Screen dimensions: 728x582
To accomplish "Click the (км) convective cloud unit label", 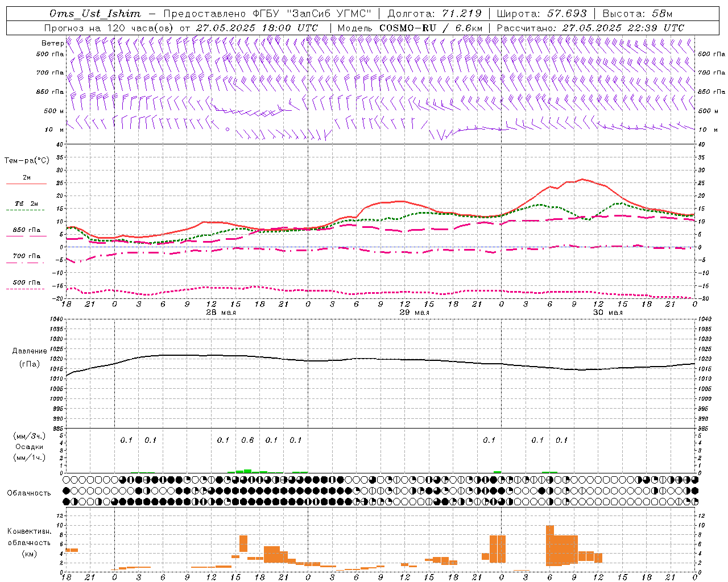I will click(30, 553).
